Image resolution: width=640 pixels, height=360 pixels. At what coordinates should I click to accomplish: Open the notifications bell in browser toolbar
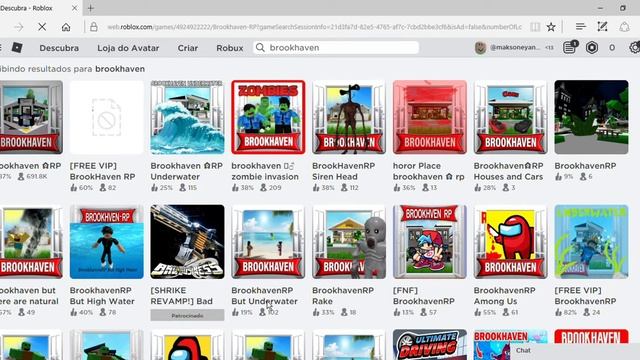[624, 27]
